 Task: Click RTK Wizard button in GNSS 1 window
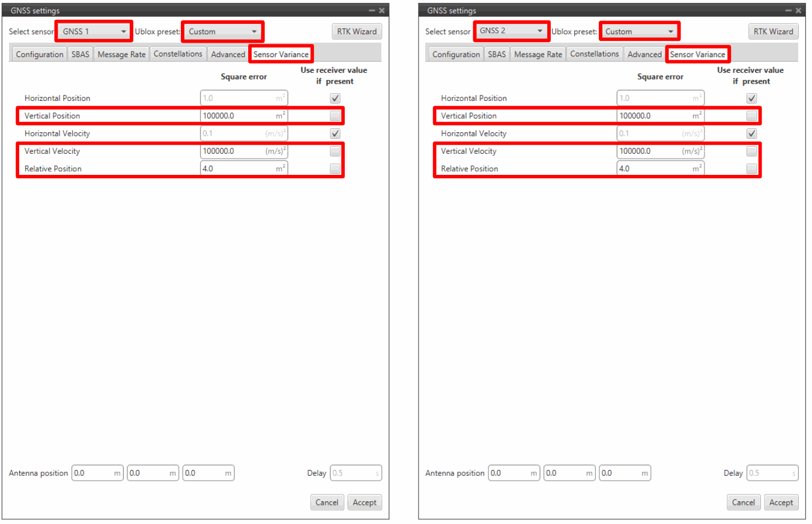click(357, 31)
